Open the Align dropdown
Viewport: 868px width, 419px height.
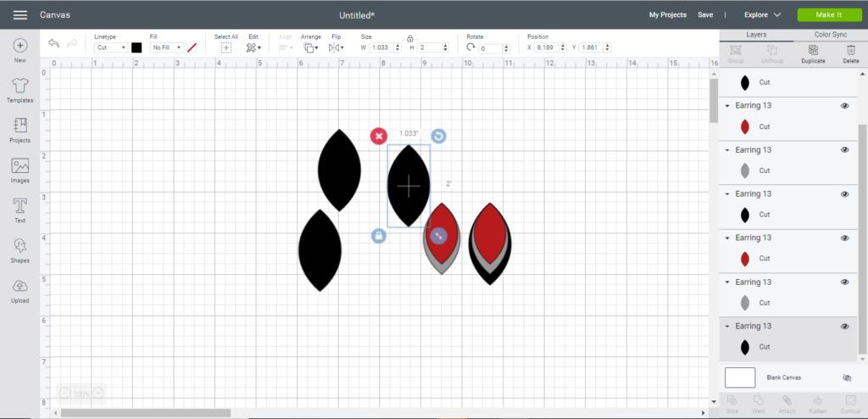click(x=286, y=48)
